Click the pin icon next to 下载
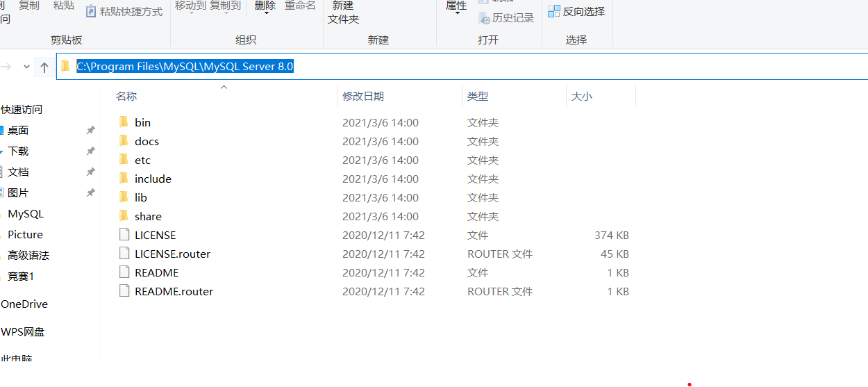The width and height of the screenshot is (868, 387). [90, 151]
